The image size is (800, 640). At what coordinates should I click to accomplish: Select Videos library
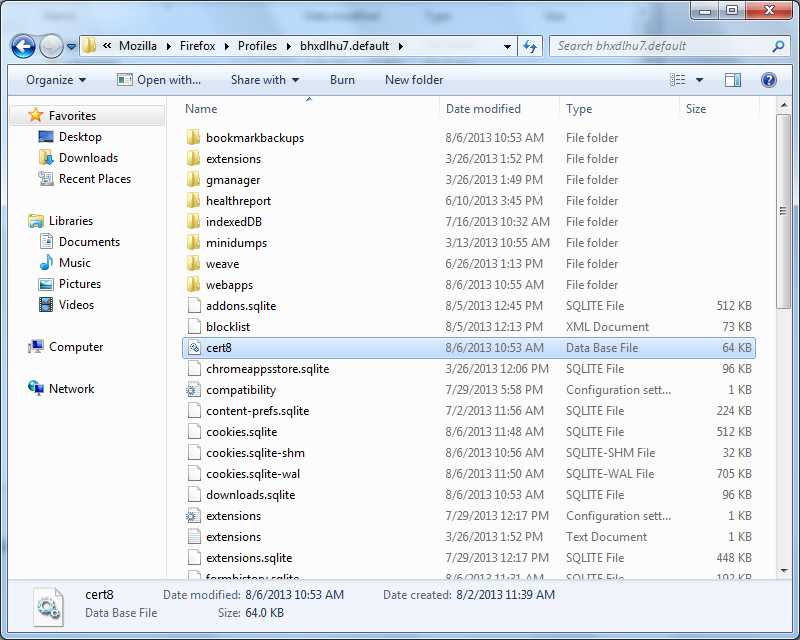point(77,305)
